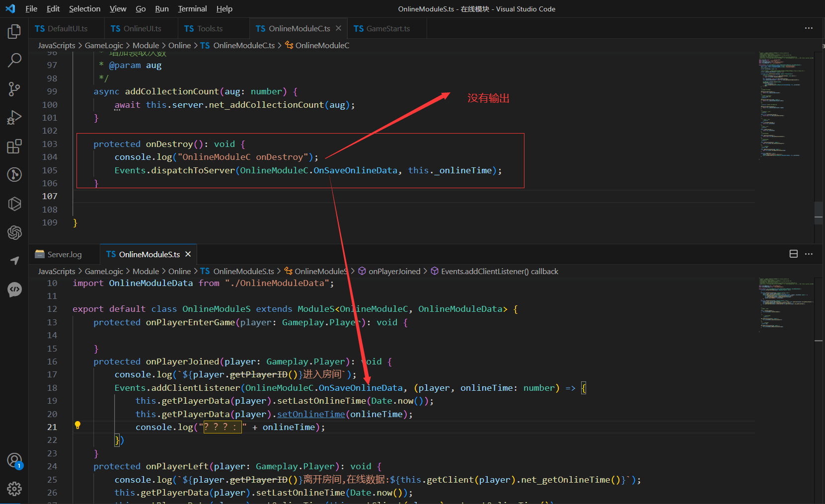Click onPlayerLeft method name on line 24

(177, 466)
